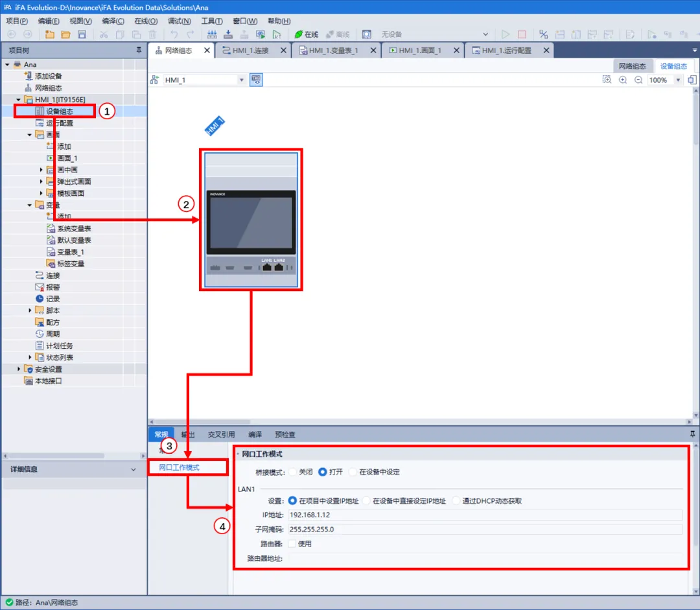700x610 pixels.
Task: Click the new project toolbar icon
Action: (49, 34)
